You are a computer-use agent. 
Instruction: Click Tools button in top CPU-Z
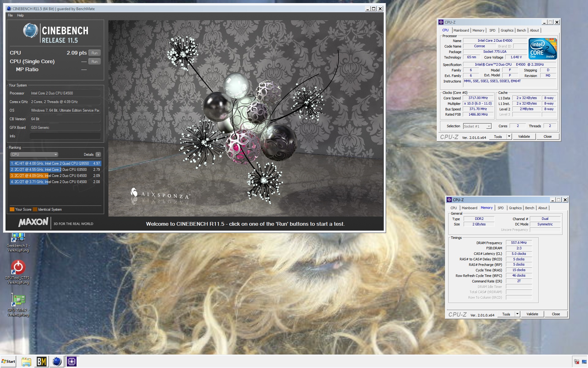498,137
